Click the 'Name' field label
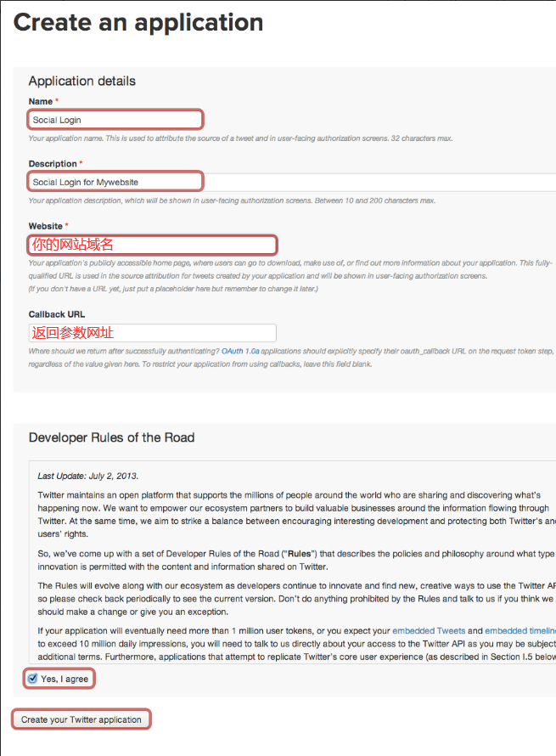556x756 pixels. point(41,101)
